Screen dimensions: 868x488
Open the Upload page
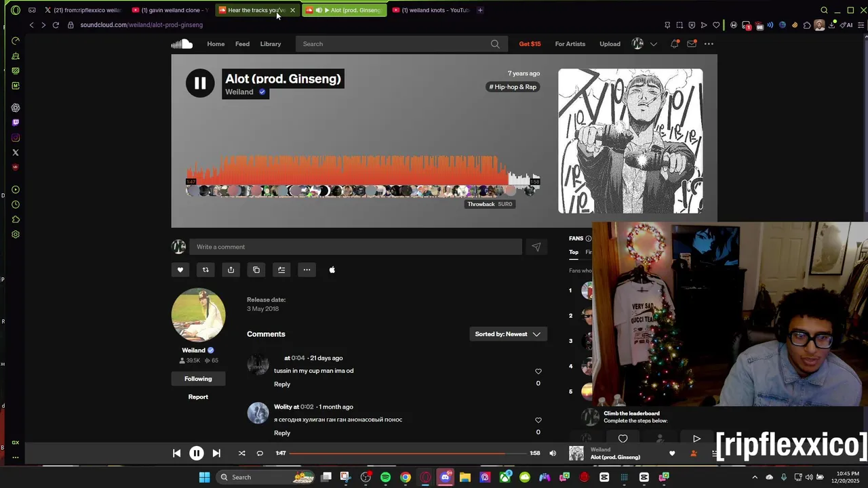[610, 44]
